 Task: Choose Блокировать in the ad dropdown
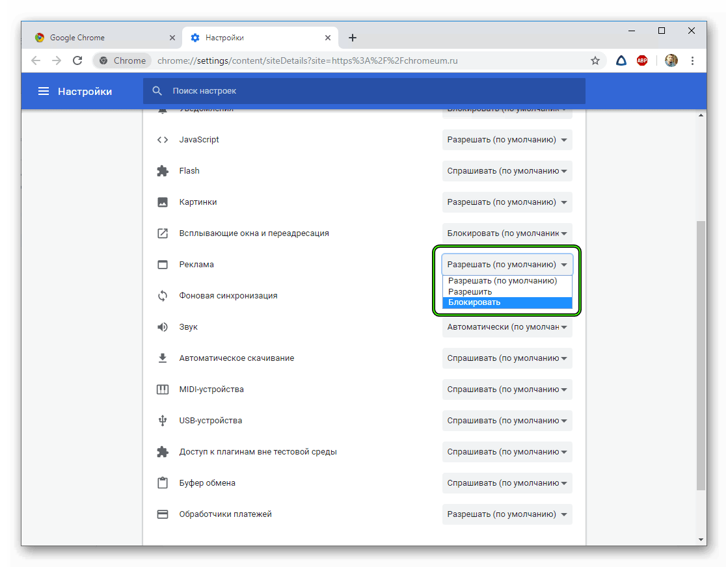coord(507,302)
